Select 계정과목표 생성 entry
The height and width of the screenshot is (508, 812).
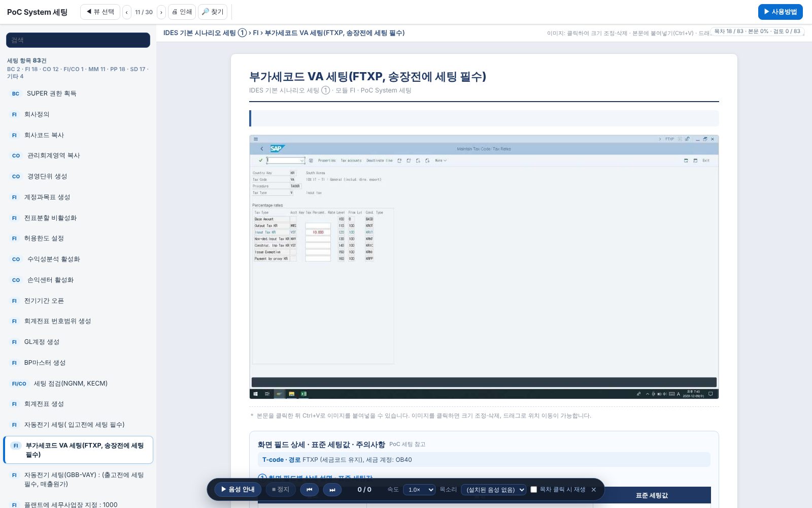point(78,197)
